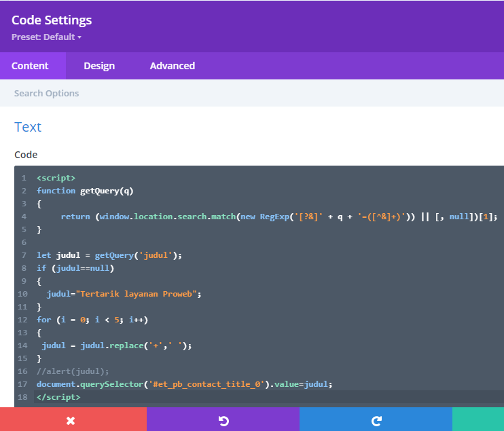The height and width of the screenshot is (431, 504).
Task: Click line number 18 in the gutter
Action: tap(22, 397)
